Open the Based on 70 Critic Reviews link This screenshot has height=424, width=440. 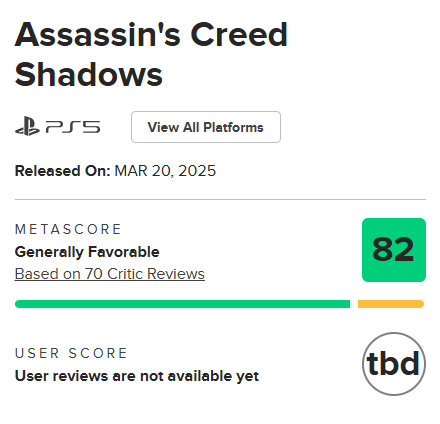[110, 274]
